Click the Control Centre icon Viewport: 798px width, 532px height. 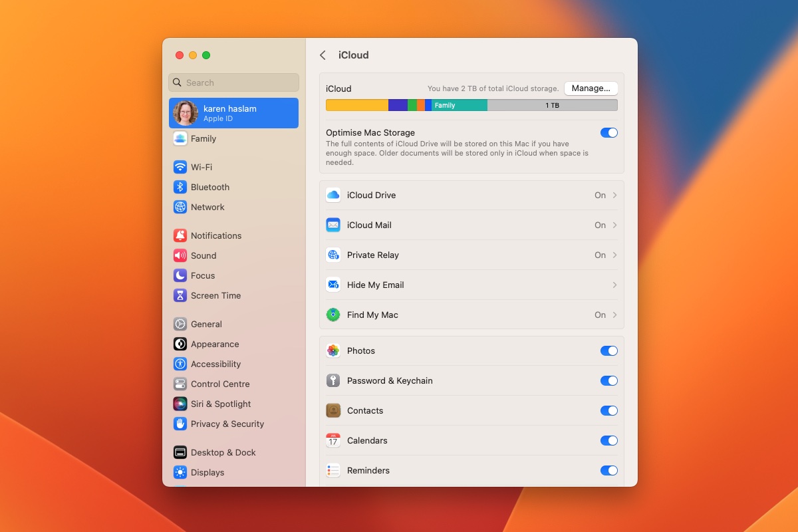click(x=180, y=384)
